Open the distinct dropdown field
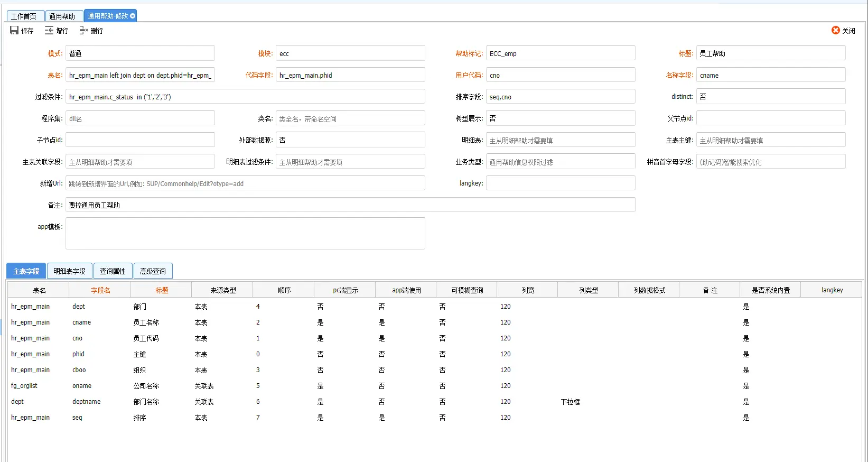This screenshot has width=868, height=462. 771,96
